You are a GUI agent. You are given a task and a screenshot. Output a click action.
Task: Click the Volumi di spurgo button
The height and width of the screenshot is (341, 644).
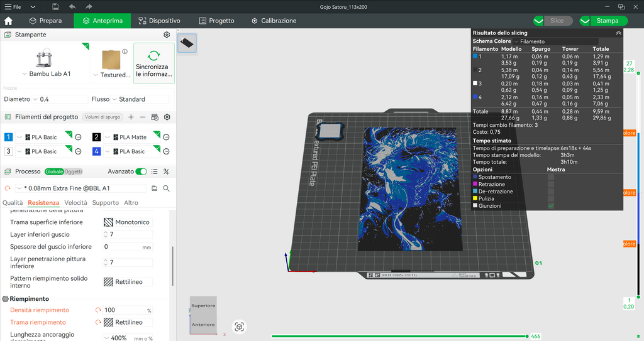click(103, 117)
